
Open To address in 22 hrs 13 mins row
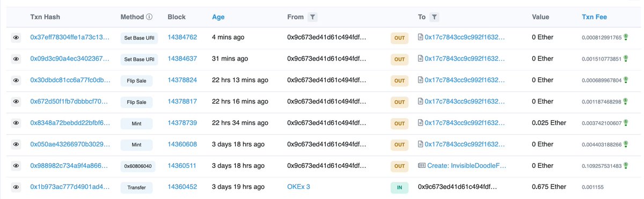point(465,80)
